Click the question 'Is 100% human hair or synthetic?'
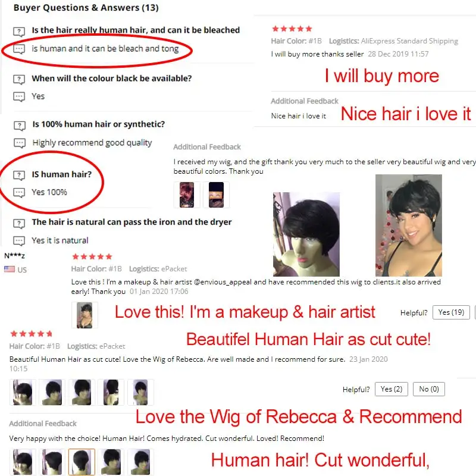Screen dimensions: 476x476 pos(99,124)
